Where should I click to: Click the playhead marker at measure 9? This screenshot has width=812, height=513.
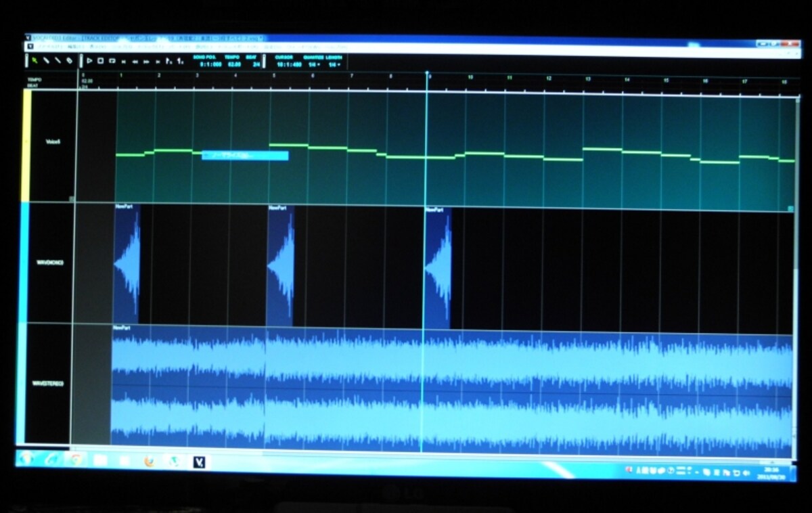[427, 73]
